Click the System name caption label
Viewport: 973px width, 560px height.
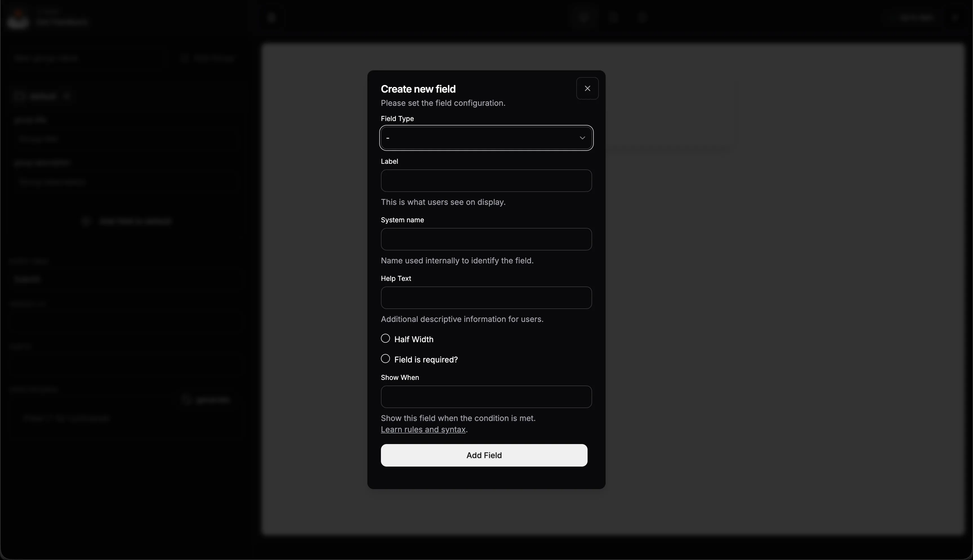[x=402, y=220]
